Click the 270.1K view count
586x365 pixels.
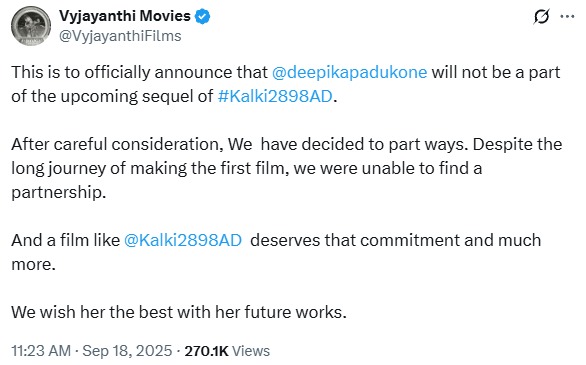206,351
